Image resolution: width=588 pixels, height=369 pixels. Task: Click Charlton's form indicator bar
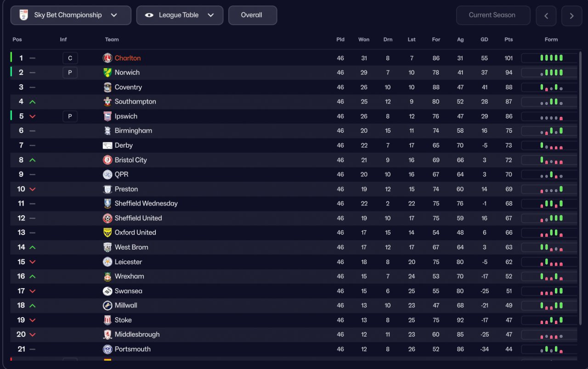[x=549, y=58]
